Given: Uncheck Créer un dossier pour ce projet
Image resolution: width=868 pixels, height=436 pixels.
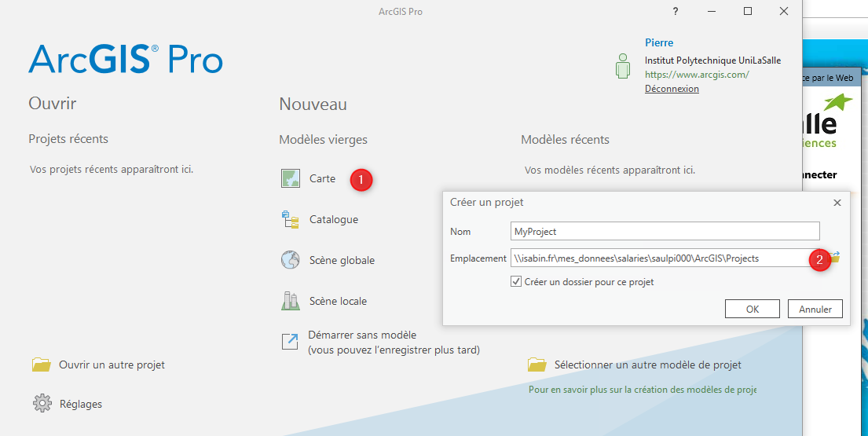Looking at the screenshot, I should click(x=516, y=281).
